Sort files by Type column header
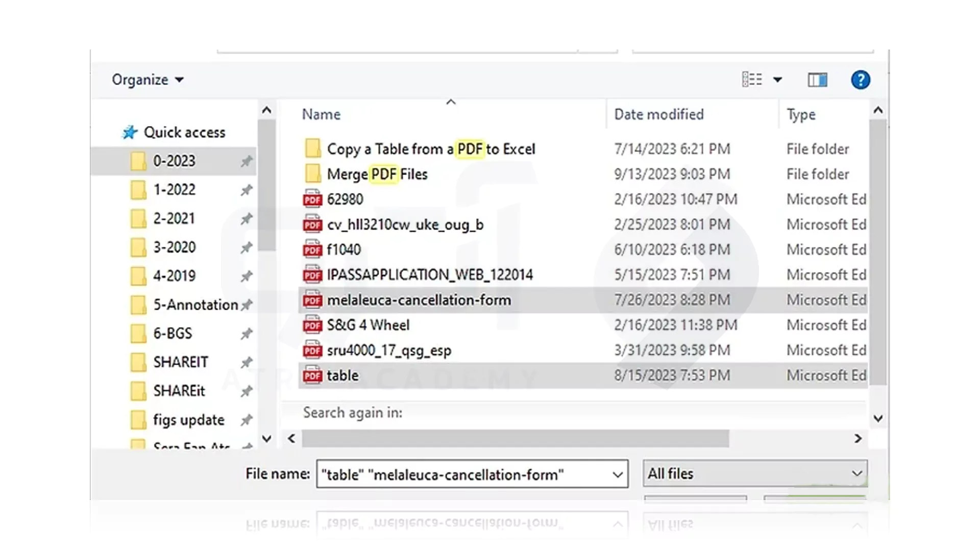Image resolution: width=980 pixels, height=551 pixels. click(x=800, y=115)
